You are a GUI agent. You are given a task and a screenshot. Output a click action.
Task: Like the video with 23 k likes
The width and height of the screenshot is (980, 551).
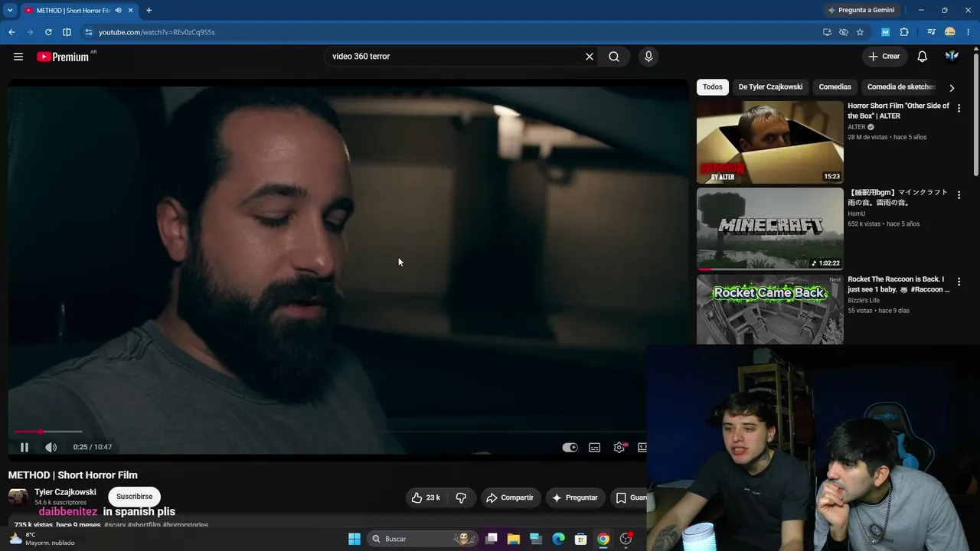[x=426, y=497]
